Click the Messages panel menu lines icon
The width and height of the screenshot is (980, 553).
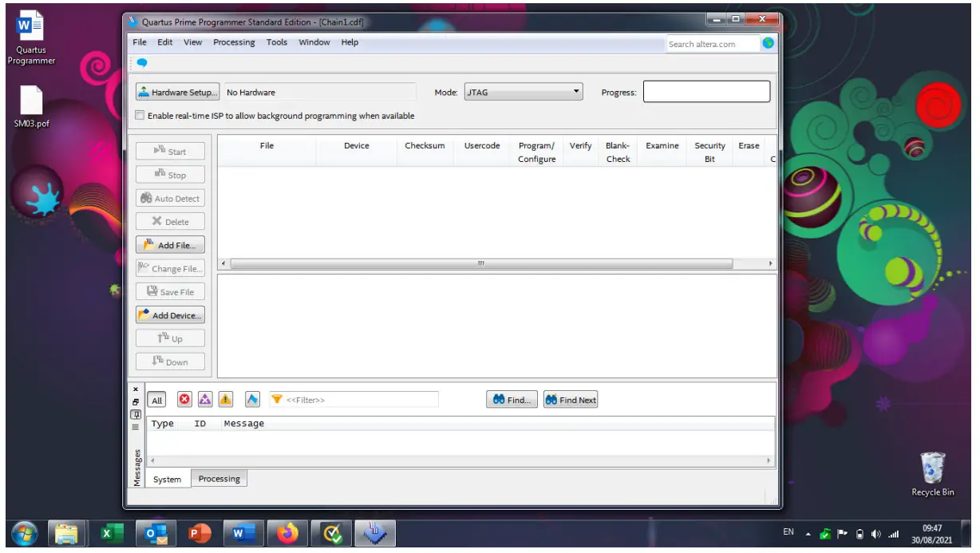click(x=136, y=427)
